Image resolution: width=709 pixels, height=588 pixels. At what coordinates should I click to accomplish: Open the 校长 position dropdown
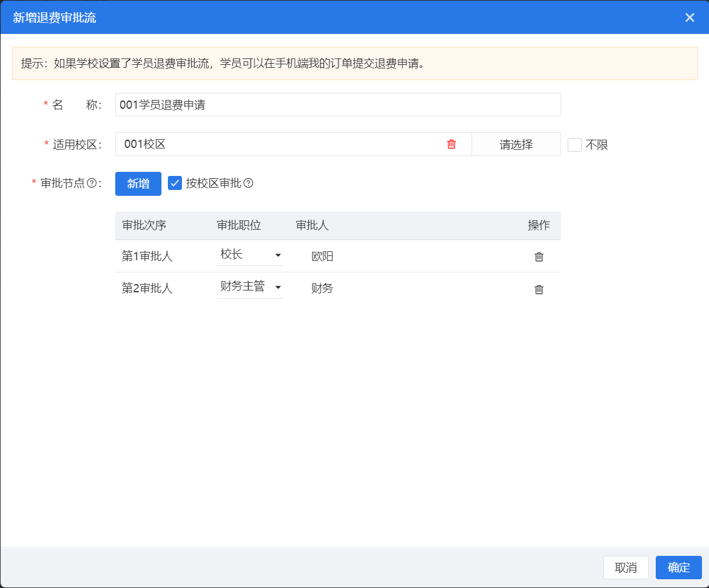pyautogui.click(x=250, y=255)
